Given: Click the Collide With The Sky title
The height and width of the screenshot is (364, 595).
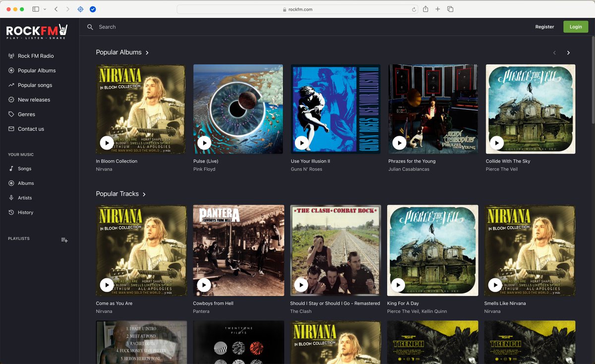Looking at the screenshot, I should click(x=508, y=161).
